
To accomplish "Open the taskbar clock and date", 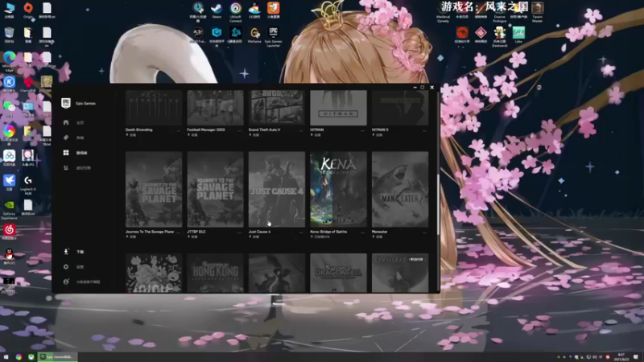I will 621,356.
